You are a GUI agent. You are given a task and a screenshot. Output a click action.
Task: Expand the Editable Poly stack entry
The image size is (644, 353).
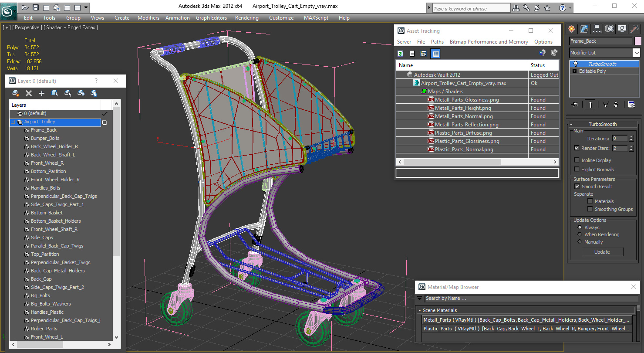pos(575,71)
